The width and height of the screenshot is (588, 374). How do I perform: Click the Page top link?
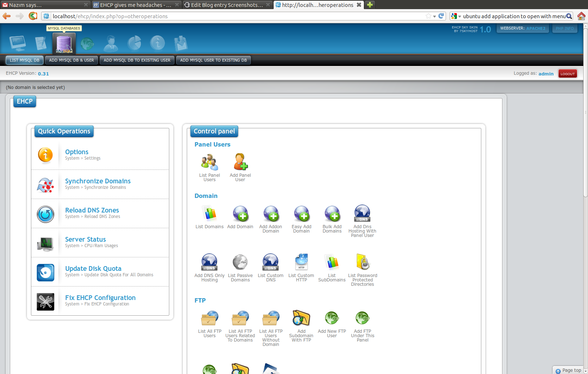[x=568, y=370]
